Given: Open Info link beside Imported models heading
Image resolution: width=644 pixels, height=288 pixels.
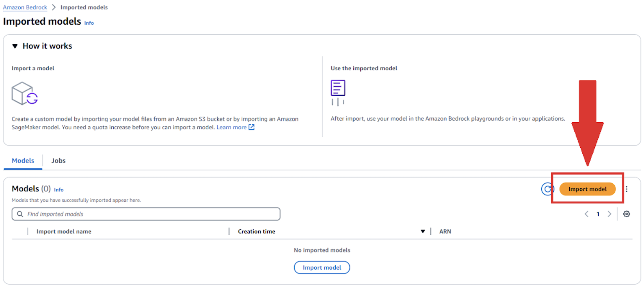Looking at the screenshot, I should [x=89, y=23].
